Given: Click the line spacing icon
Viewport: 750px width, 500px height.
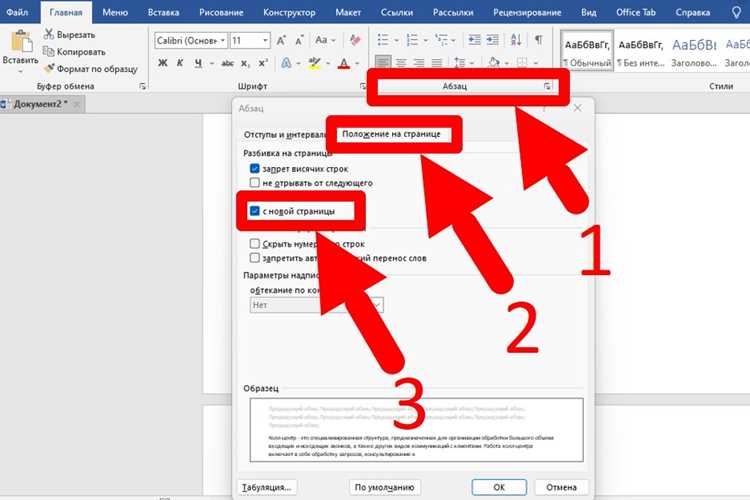Looking at the screenshot, I should (x=459, y=63).
